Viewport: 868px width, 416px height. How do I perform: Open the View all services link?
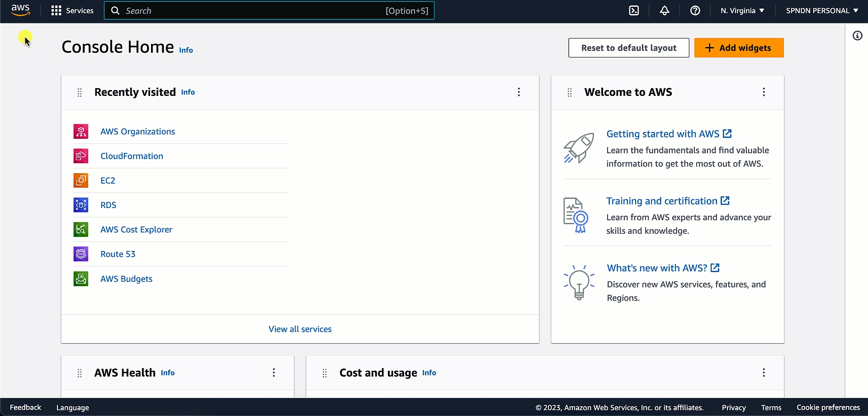tap(300, 329)
